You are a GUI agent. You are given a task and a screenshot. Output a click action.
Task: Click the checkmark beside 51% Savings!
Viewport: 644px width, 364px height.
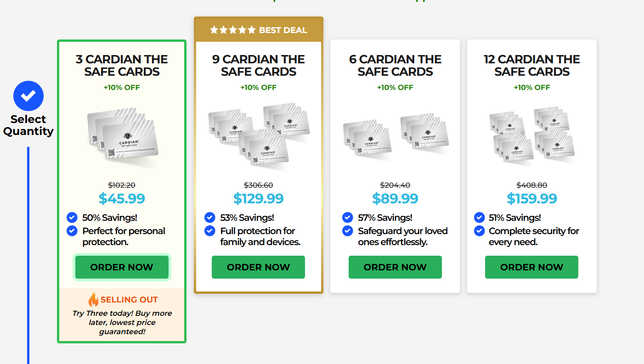click(479, 217)
